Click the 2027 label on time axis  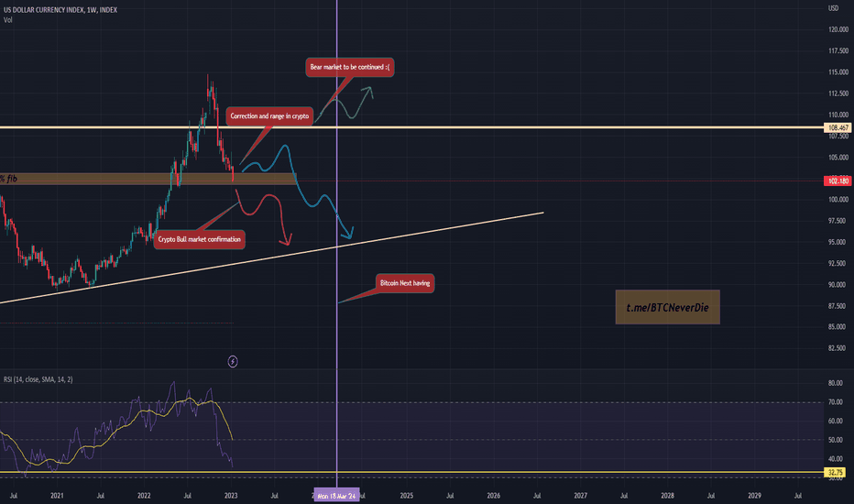pyautogui.click(x=581, y=496)
